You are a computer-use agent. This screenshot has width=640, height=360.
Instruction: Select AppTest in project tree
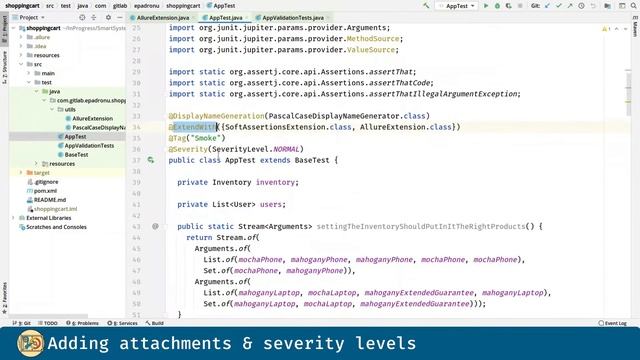[75, 136]
